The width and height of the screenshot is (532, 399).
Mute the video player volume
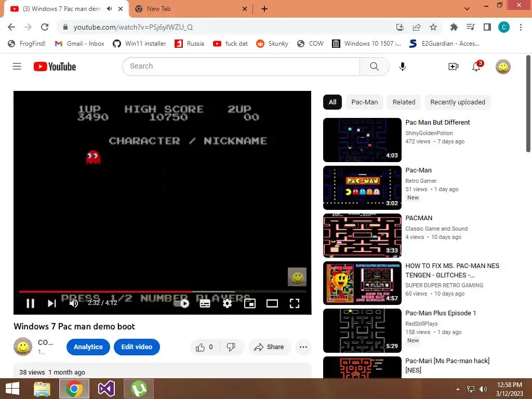point(74,303)
